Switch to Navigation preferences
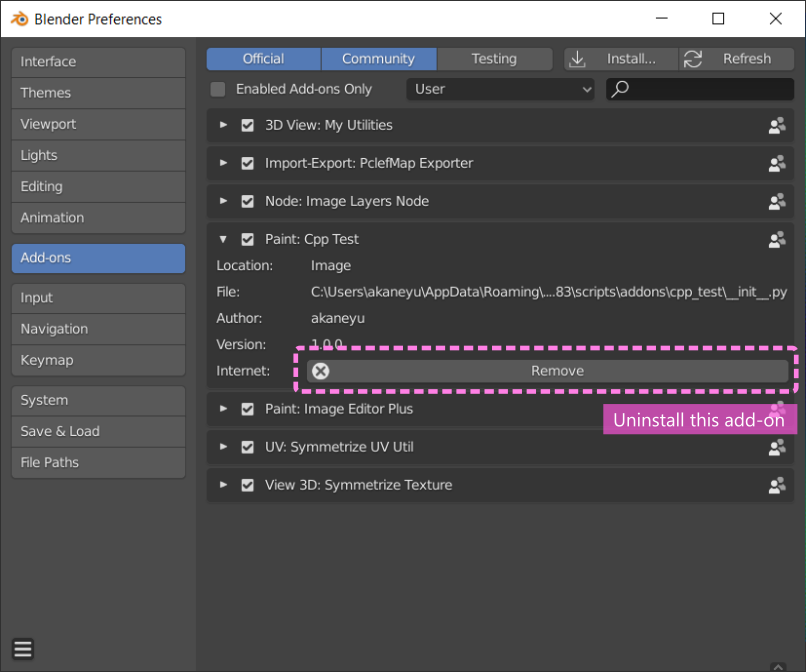806x672 pixels. tap(98, 329)
